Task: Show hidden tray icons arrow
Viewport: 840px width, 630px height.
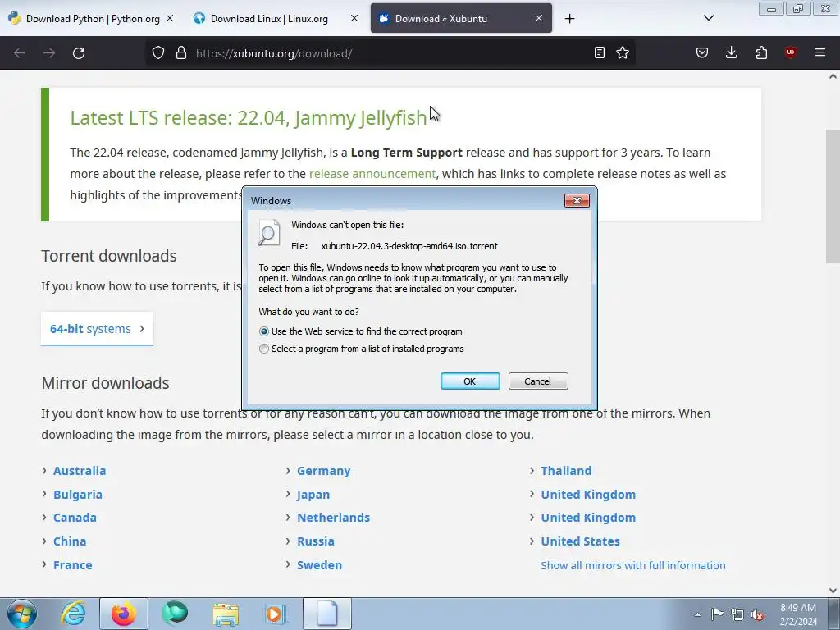Action: point(697,614)
